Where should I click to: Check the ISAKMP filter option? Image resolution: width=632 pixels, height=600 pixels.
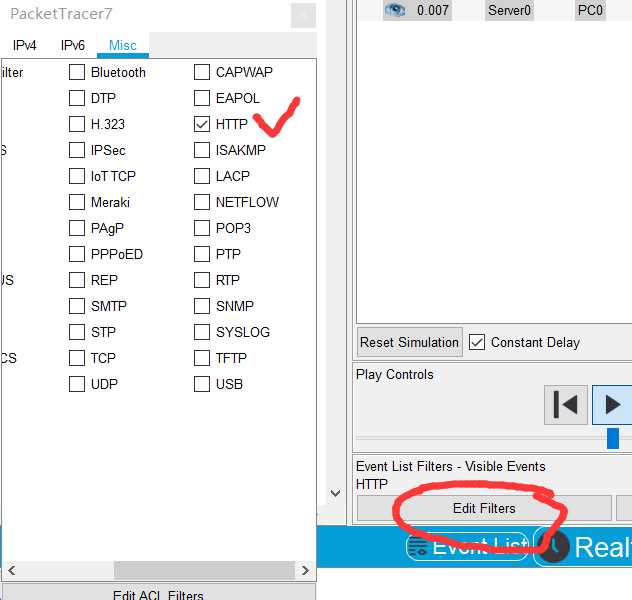pyautogui.click(x=202, y=150)
